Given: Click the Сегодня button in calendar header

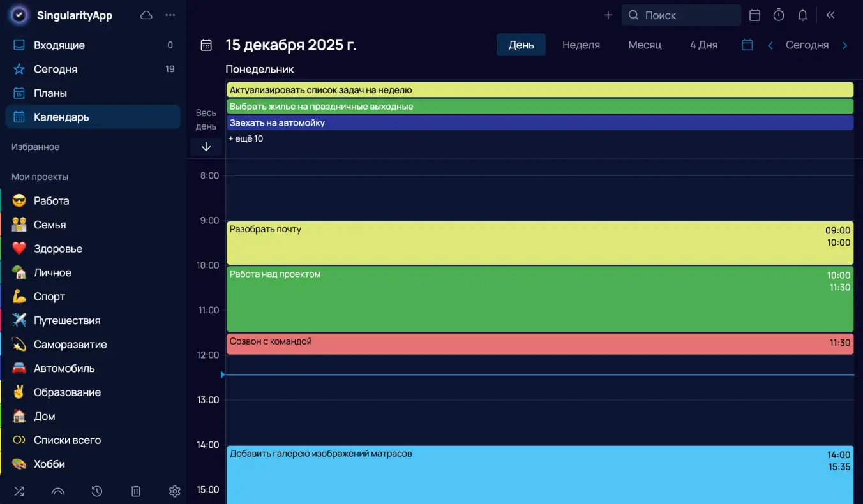Looking at the screenshot, I should tap(807, 45).
